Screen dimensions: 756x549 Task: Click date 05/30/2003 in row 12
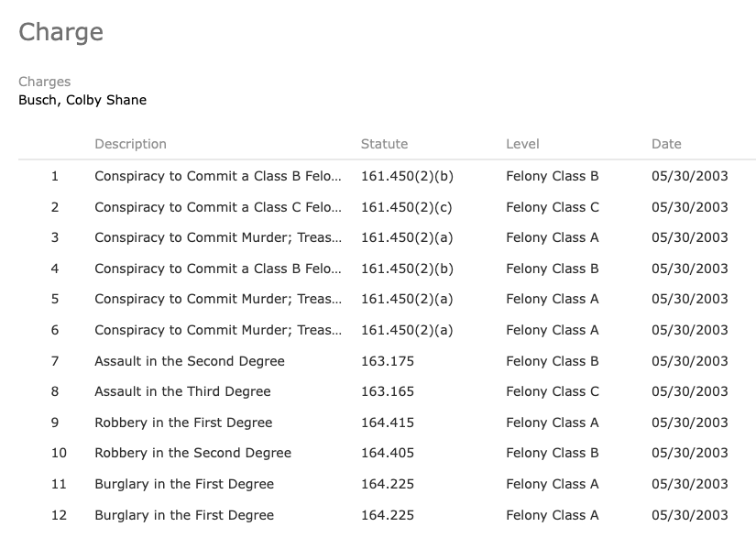pos(689,515)
